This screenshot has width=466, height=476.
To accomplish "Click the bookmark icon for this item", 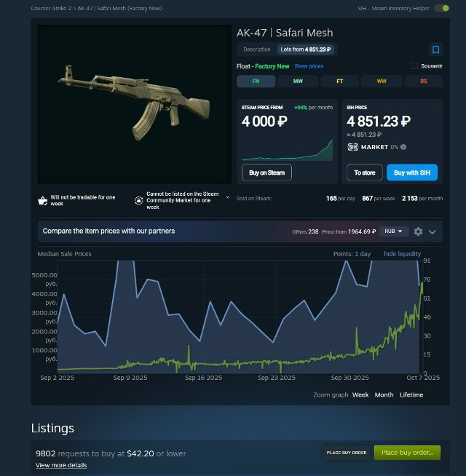I will [435, 49].
